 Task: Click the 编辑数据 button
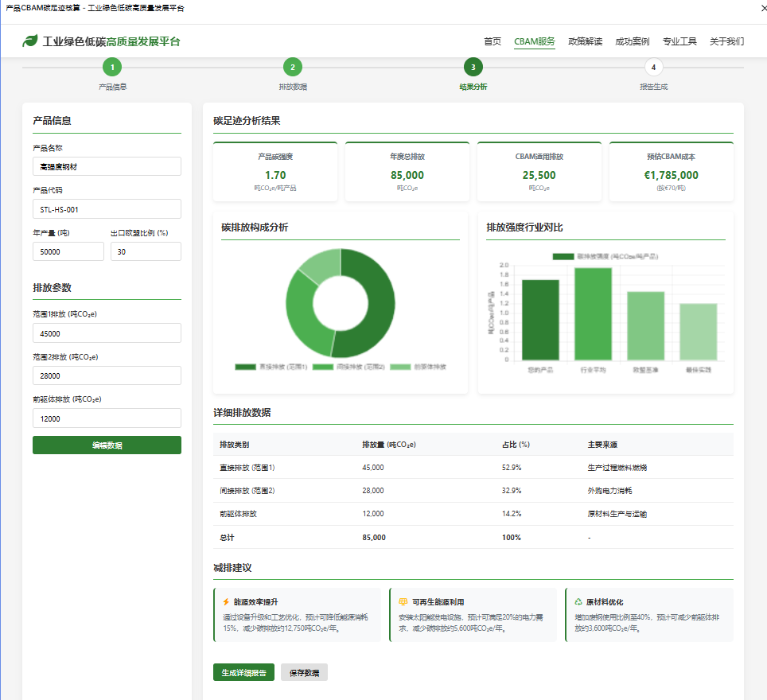(x=107, y=445)
